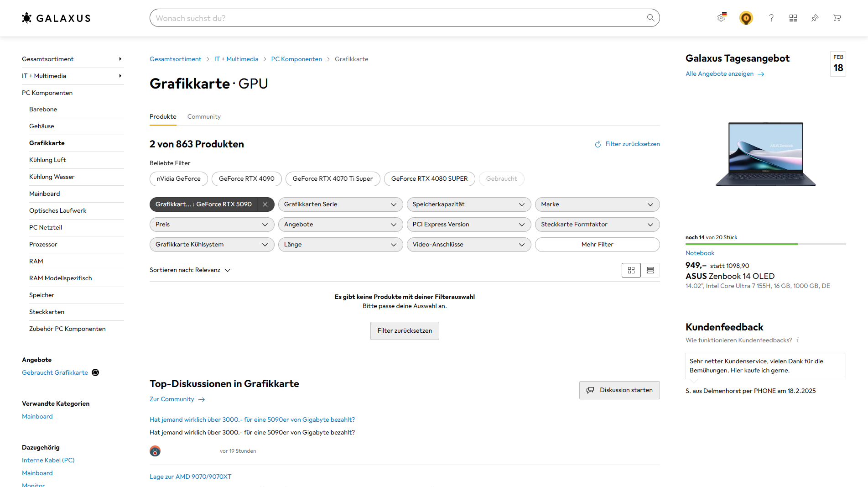Open Interne Kabel (PC) link

pos(48,461)
